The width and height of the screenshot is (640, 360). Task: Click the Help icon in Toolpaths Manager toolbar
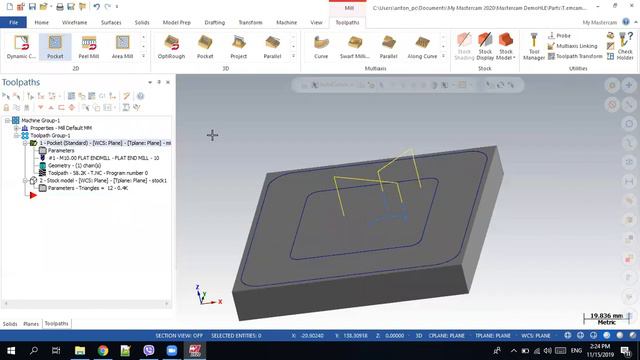click(x=140, y=96)
